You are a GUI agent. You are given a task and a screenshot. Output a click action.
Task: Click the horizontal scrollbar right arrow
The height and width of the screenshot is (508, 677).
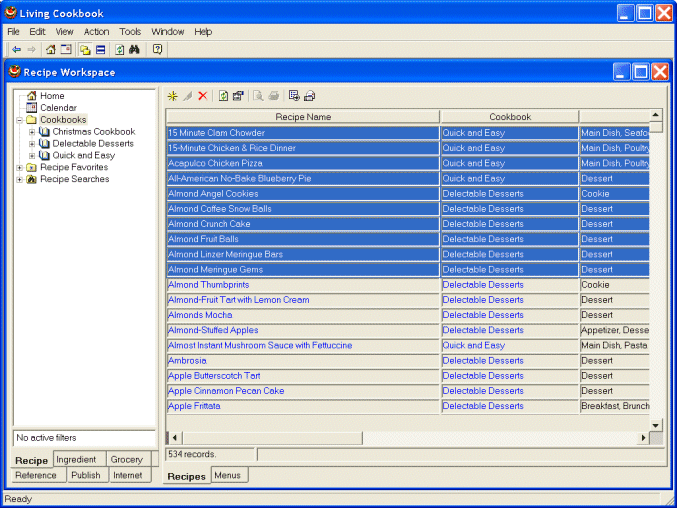click(x=643, y=438)
